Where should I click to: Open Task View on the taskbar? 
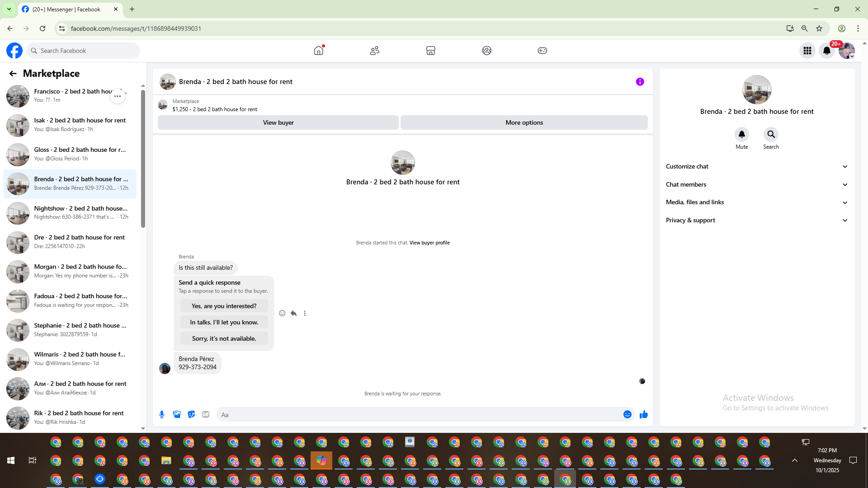[x=33, y=460]
